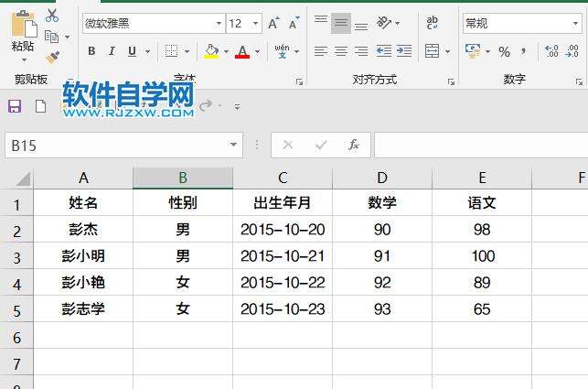Click Increase Decimal icon
The width and height of the screenshot is (588, 389).
(x=551, y=51)
